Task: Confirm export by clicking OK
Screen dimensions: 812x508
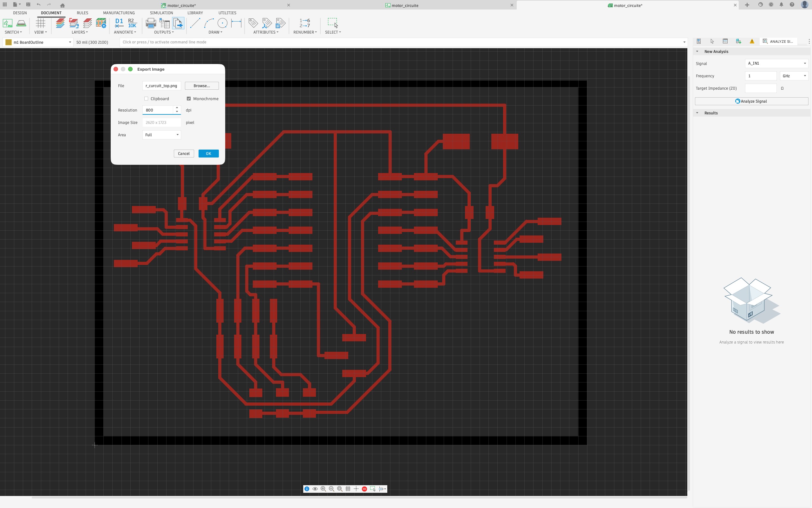Action: (208, 153)
